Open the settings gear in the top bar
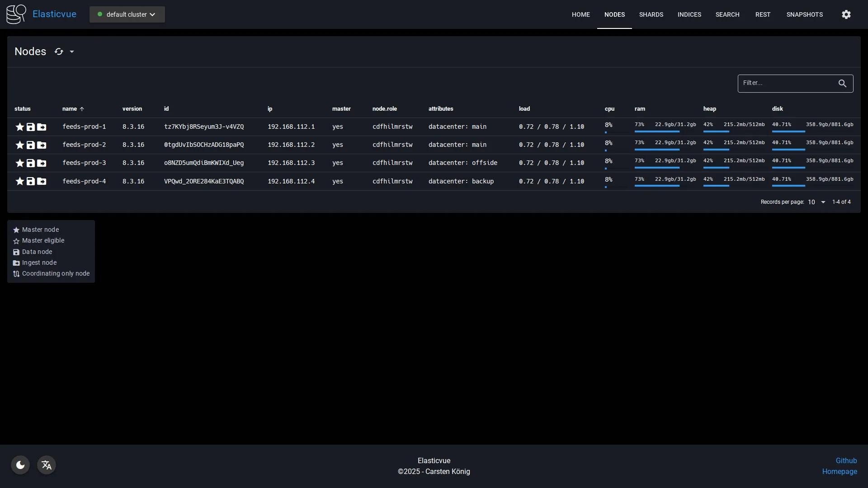 coord(846,14)
